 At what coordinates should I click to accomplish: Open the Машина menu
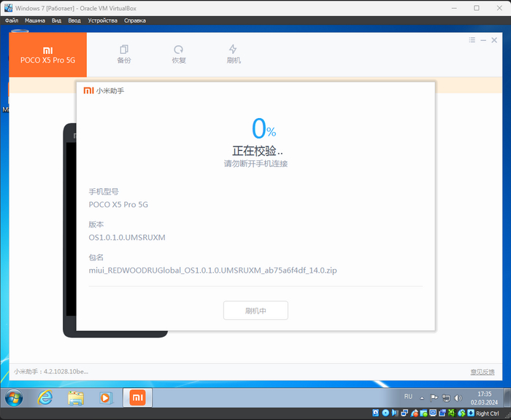pos(35,20)
